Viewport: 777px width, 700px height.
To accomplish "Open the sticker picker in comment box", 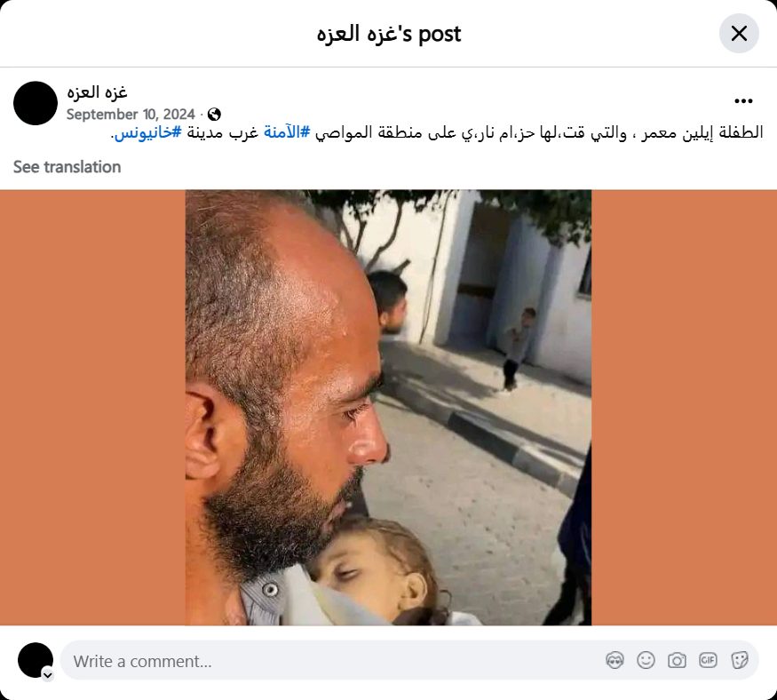I will 740,660.
